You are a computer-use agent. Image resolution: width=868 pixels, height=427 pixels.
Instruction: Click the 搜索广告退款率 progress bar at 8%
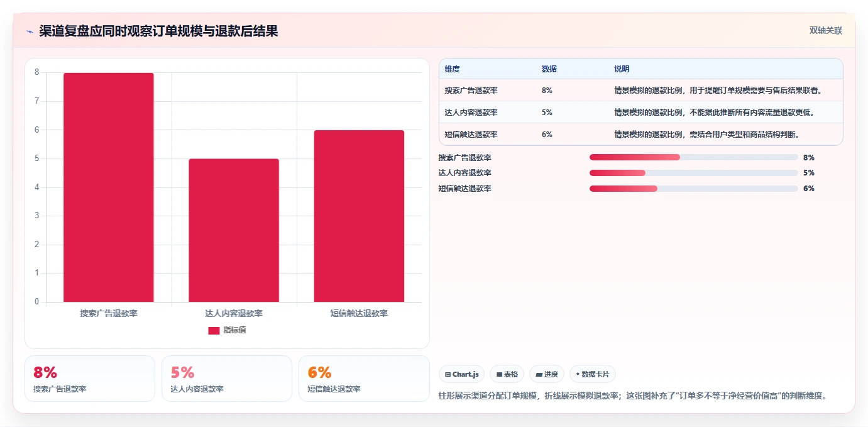click(x=693, y=157)
